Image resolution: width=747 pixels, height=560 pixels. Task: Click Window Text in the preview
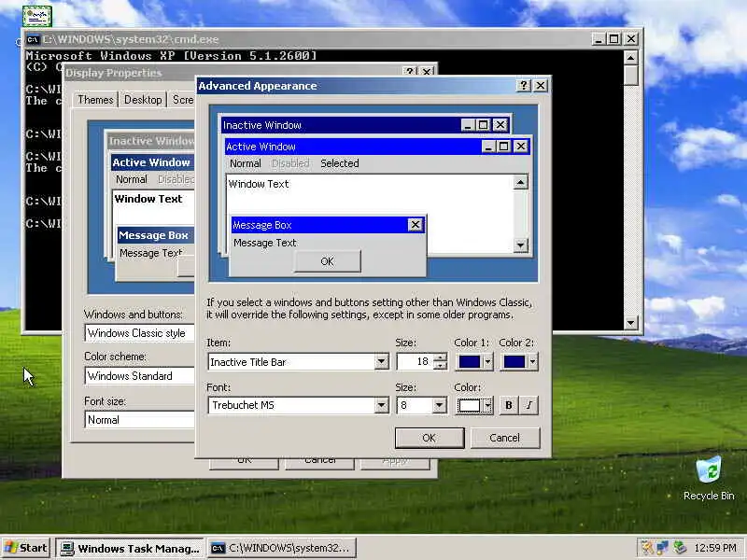[259, 184]
